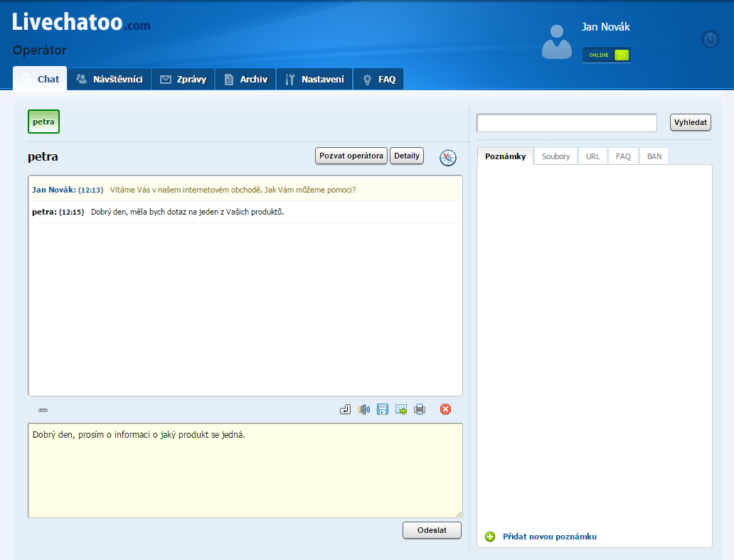Open the Návštěvníci tab
734x560 pixels.
click(110, 80)
